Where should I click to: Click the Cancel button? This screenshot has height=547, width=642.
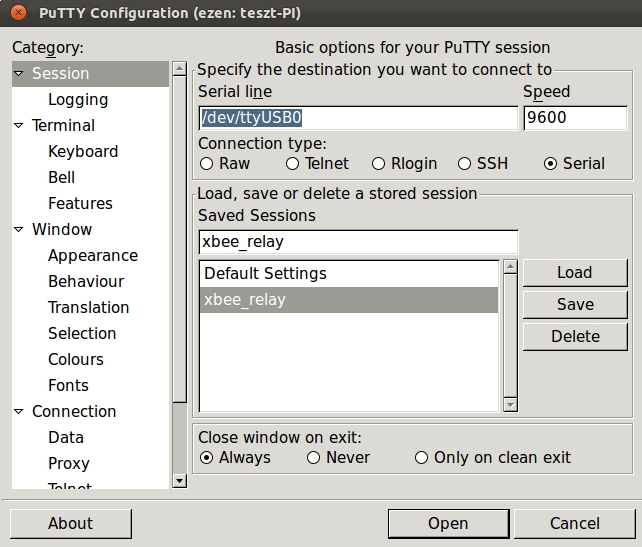click(575, 524)
